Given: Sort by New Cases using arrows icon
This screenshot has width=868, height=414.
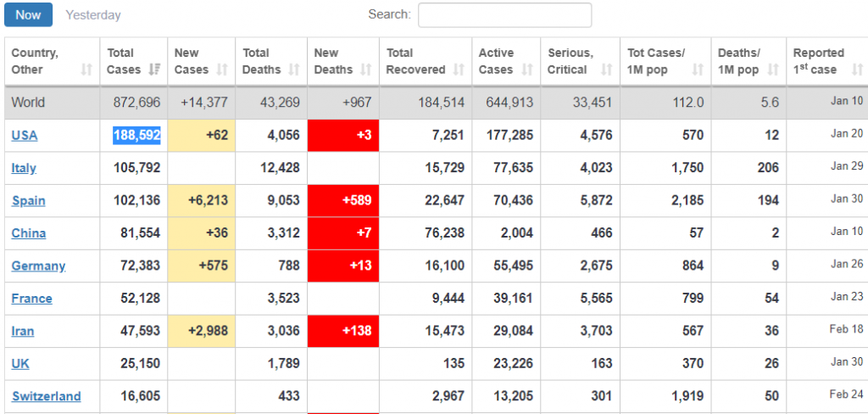Looking at the screenshot, I should coord(222,70).
